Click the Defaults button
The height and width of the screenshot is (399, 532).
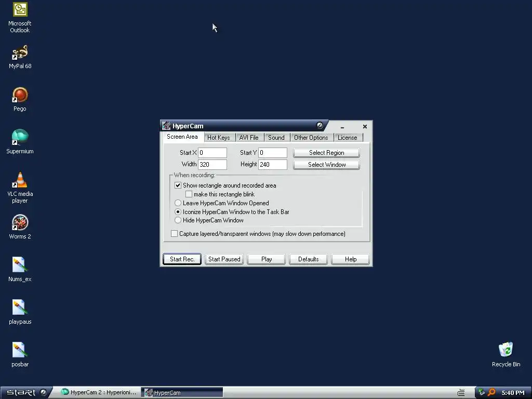pos(309,259)
